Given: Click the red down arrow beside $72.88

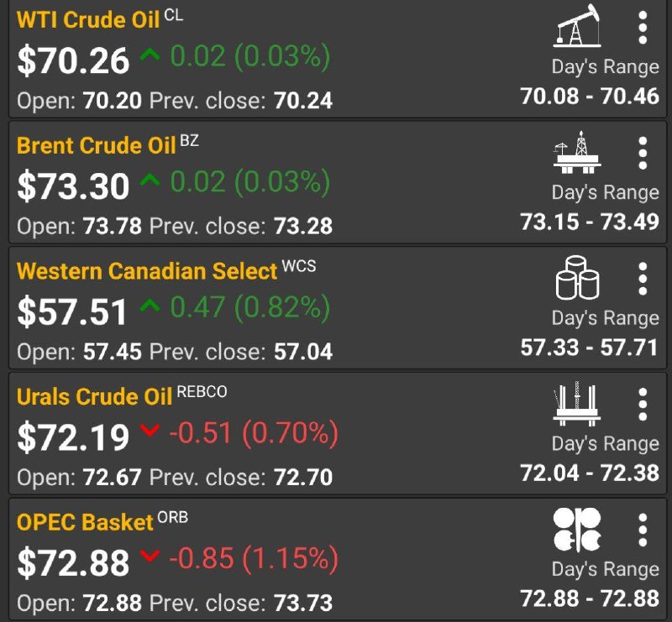Looking at the screenshot, I should point(150,555).
